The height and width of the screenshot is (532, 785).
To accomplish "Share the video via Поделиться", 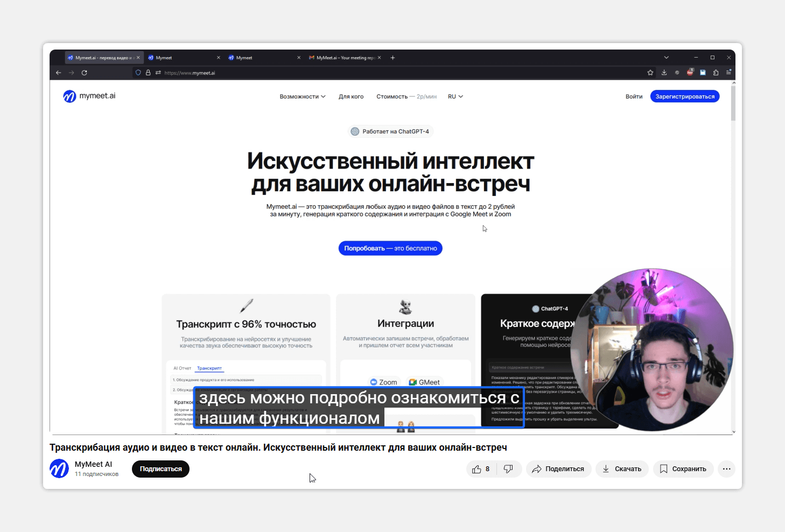I will [x=559, y=469].
